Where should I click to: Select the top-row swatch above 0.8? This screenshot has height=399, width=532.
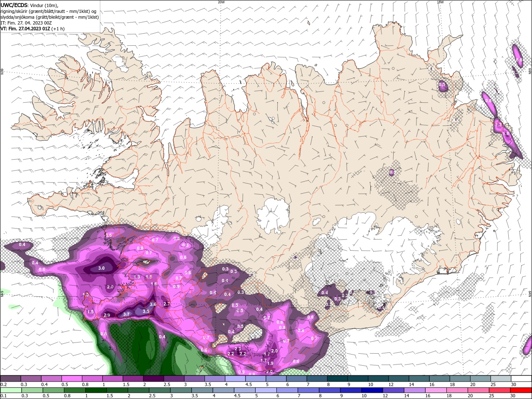click(x=92, y=379)
